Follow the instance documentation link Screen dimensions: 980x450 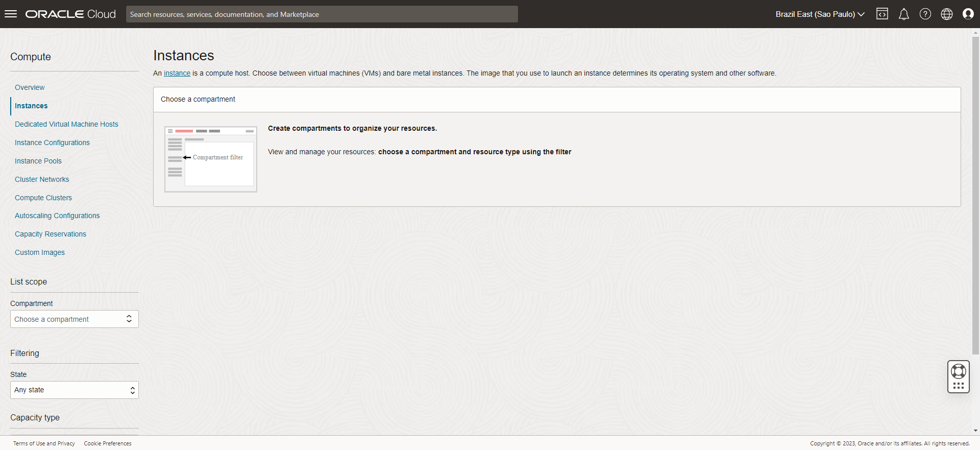(177, 73)
